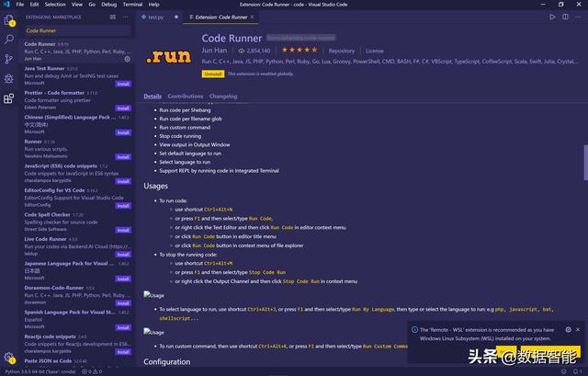
Task: Select Code Runner in the extensions list
Action: point(77,51)
